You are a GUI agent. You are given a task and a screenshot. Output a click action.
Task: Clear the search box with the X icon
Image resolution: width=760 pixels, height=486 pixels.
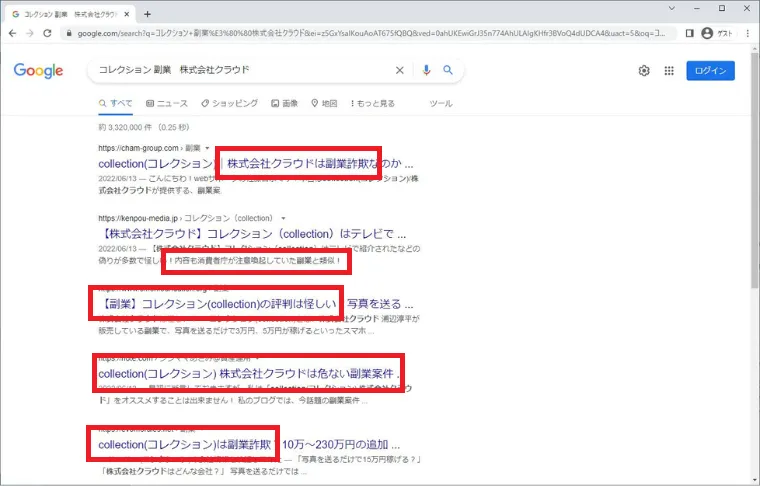[x=399, y=70]
